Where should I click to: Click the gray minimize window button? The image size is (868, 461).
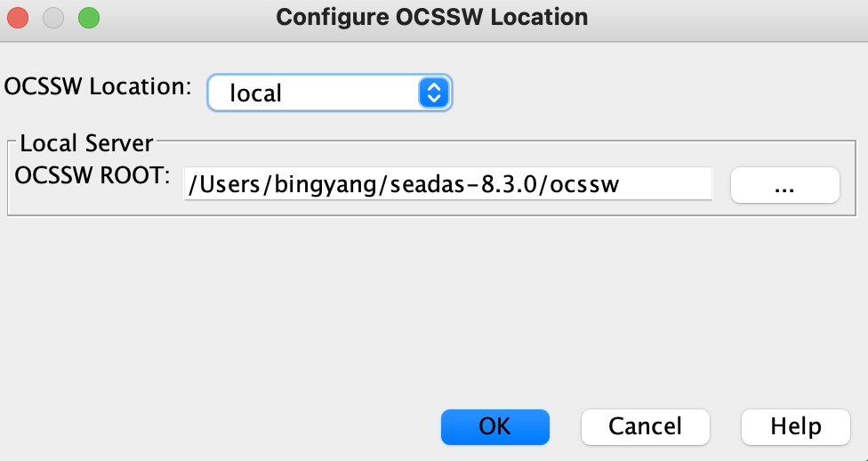(x=53, y=18)
